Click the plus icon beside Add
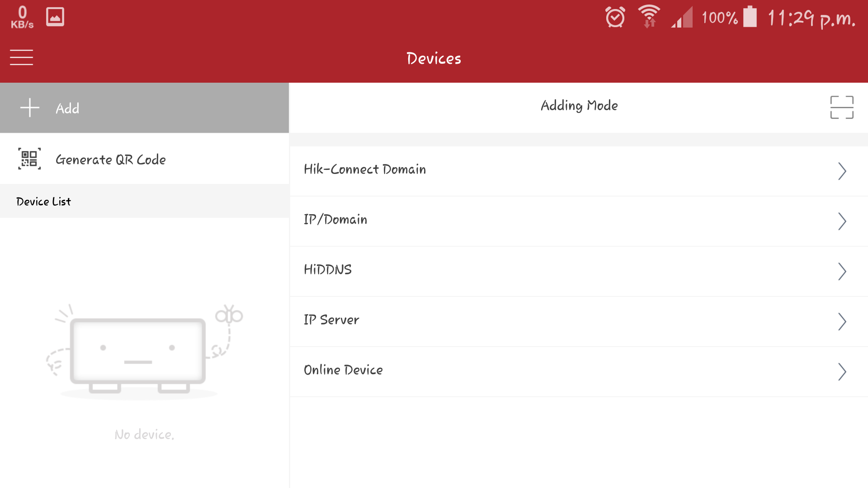Image resolution: width=868 pixels, height=488 pixels. (x=30, y=108)
